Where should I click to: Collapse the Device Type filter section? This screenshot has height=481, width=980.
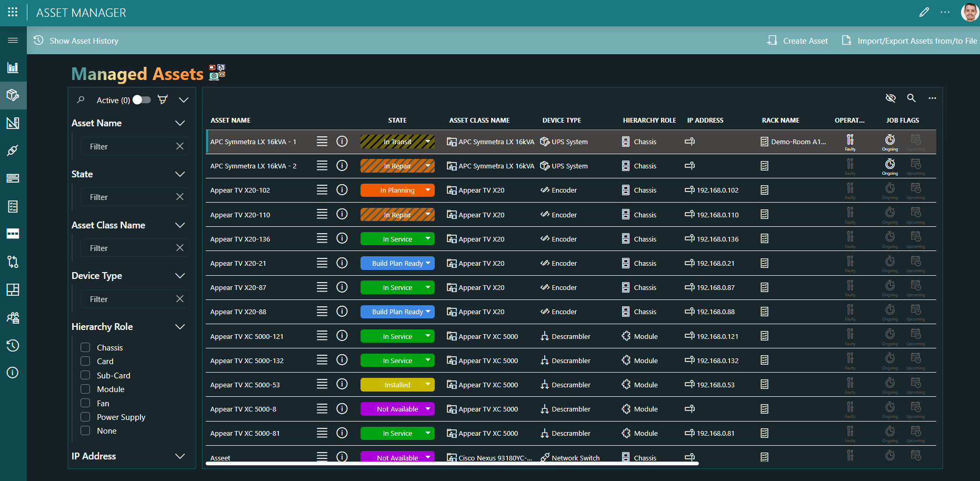click(x=181, y=276)
